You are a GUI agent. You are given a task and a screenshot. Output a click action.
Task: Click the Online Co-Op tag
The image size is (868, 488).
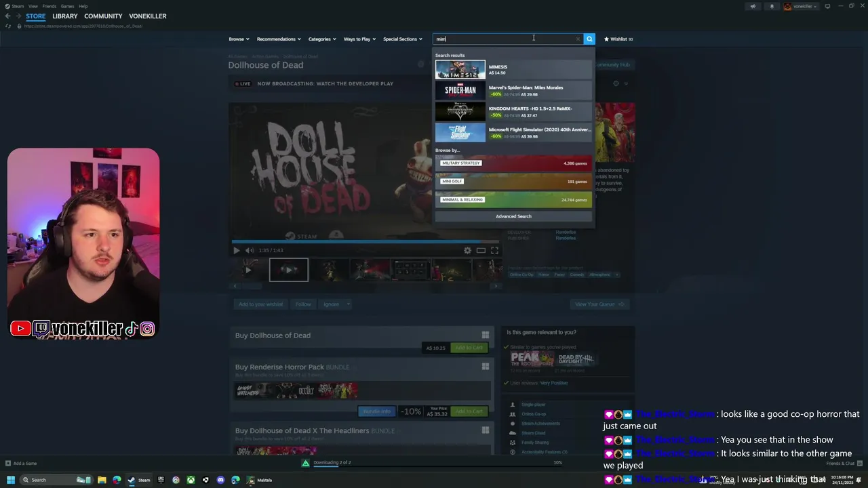[521, 274]
